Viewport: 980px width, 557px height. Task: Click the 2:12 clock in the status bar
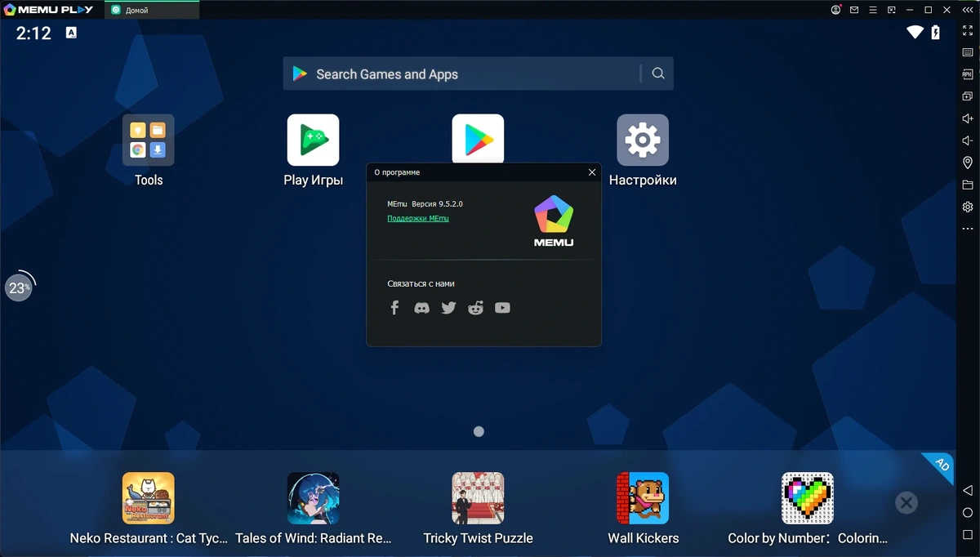[x=33, y=33]
